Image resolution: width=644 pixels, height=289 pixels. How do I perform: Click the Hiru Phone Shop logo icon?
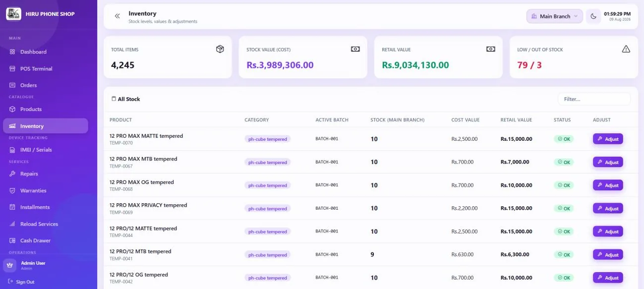click(x=13, y=14)
